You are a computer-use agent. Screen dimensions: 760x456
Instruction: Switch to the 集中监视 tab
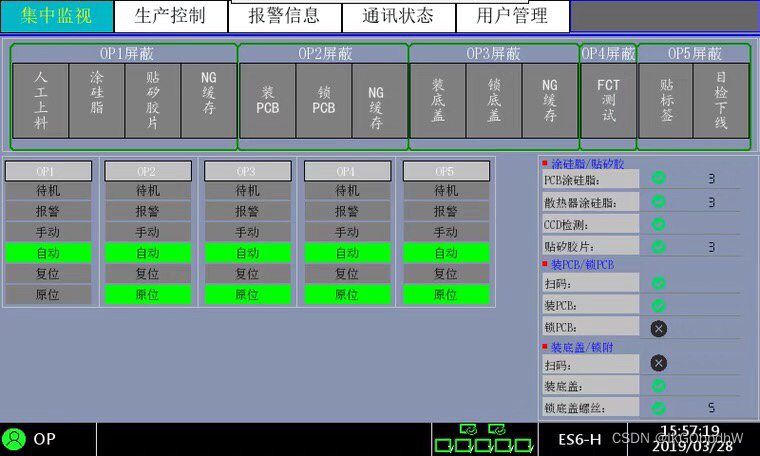[x=57, y=16]
